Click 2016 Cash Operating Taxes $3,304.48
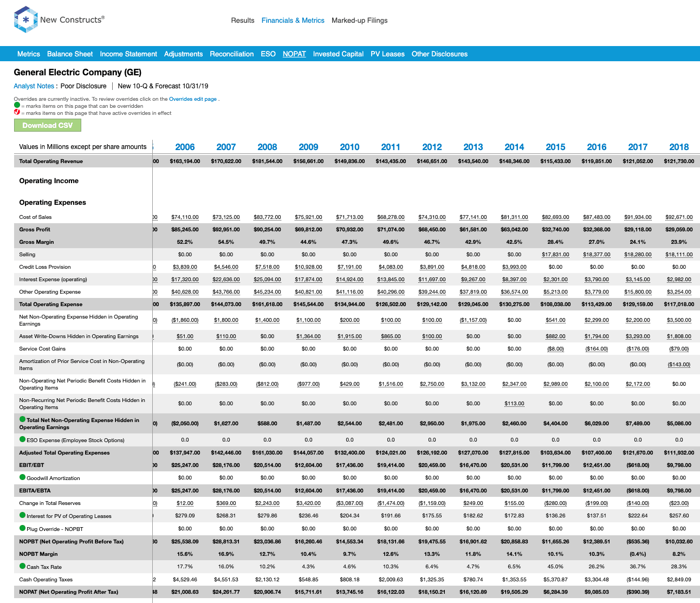Screen dimensions: 700x603 pyautogui.click(x=597, y=580)
